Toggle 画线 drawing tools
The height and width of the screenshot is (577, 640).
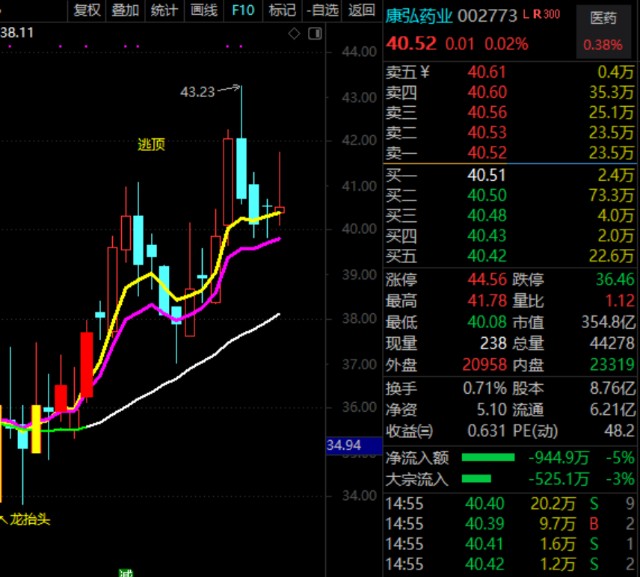pos(203,11)
